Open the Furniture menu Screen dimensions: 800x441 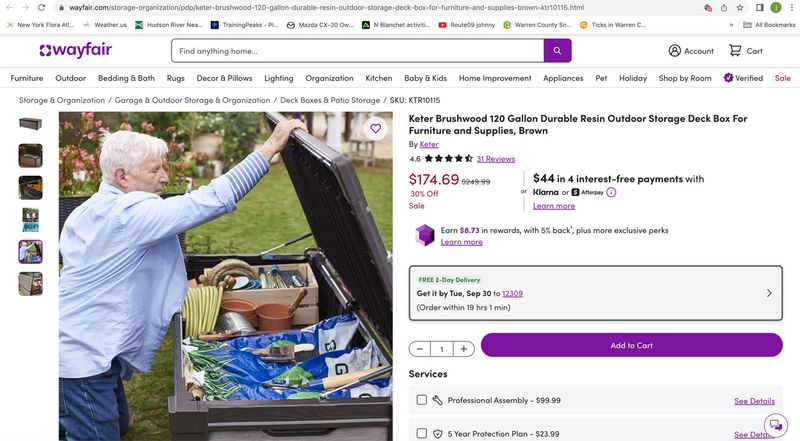click(x=27, y=78)
